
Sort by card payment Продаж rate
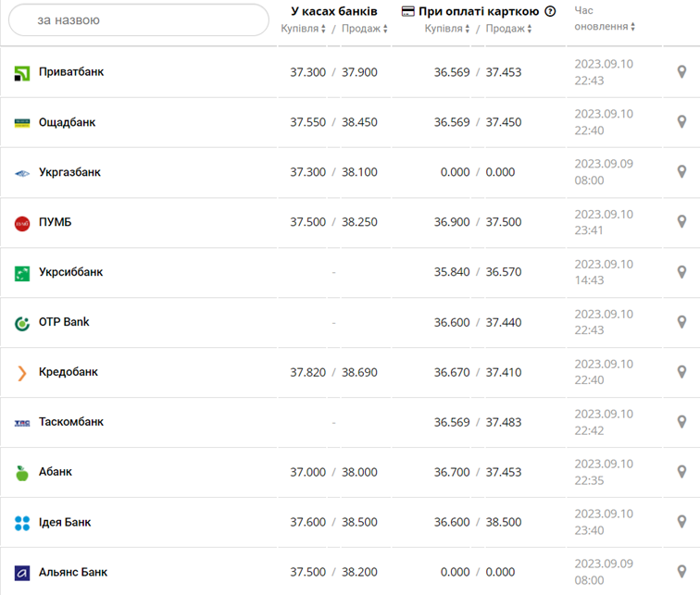pos(509,29)
